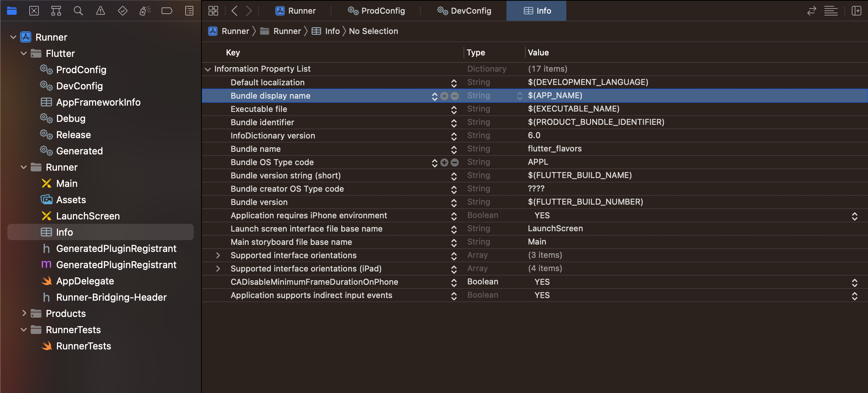Image resolution: width=868 pixels, height=393 pixels.
Task: Open editor options lines menu
Action: point(831,11)
